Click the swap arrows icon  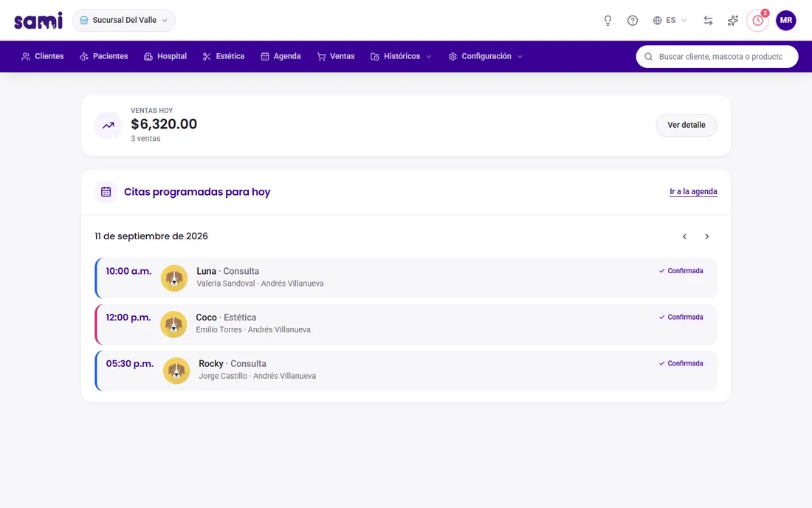coord(708,20)
